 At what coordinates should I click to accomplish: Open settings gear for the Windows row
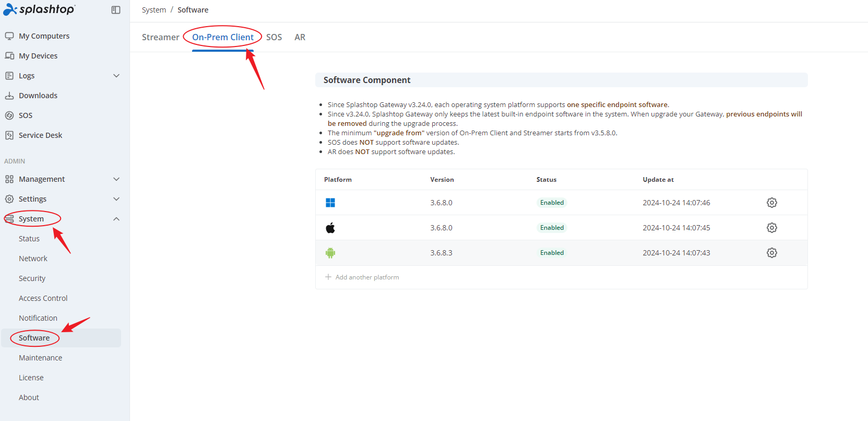point(772,203)
